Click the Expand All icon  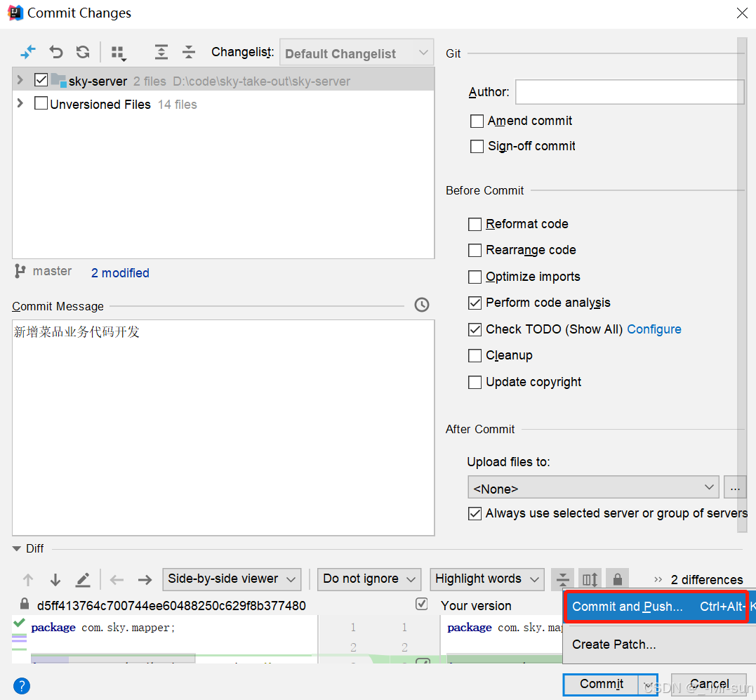[x=161, y=51]
